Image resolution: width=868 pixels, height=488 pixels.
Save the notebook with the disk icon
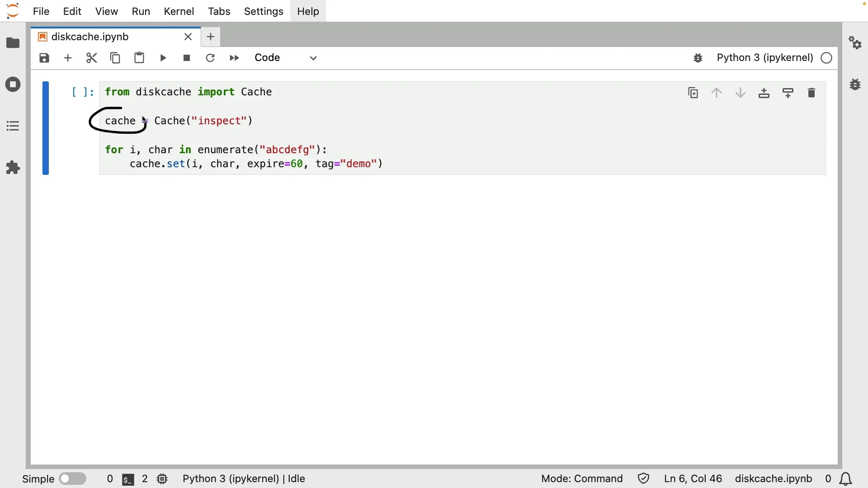coord(44,58)
